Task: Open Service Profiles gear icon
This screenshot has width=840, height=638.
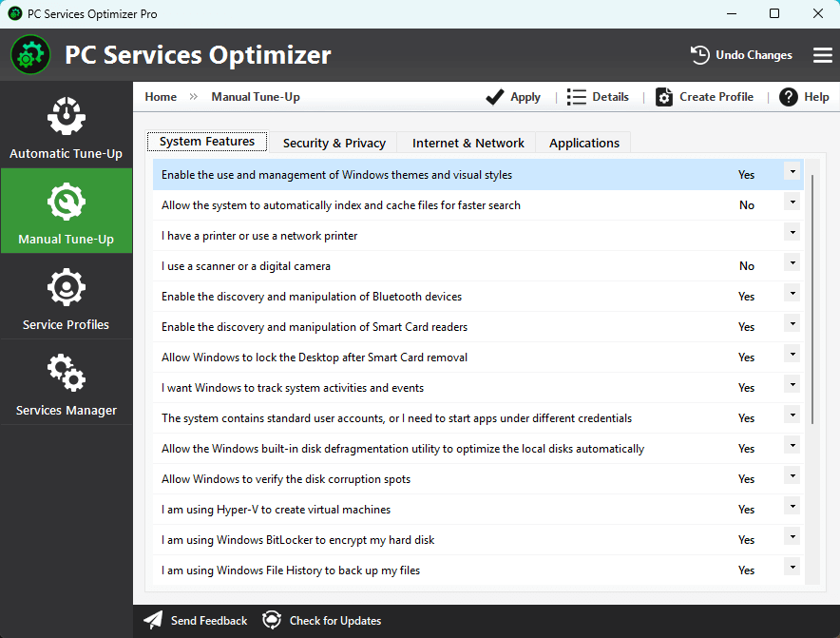Action: coord(66,287)
